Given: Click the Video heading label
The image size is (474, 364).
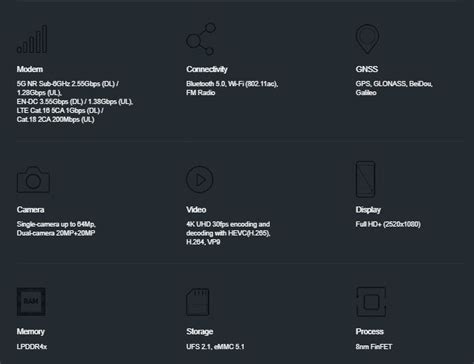Looking at the screenshot, I should (x=196, y=210).
